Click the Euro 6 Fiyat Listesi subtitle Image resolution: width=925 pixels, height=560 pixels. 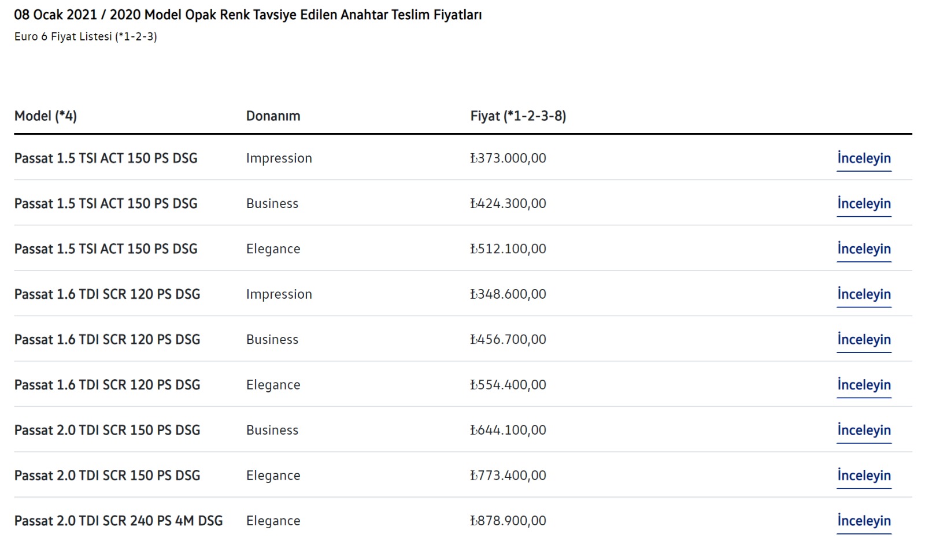pyautogui.click(x=86, y=36)
